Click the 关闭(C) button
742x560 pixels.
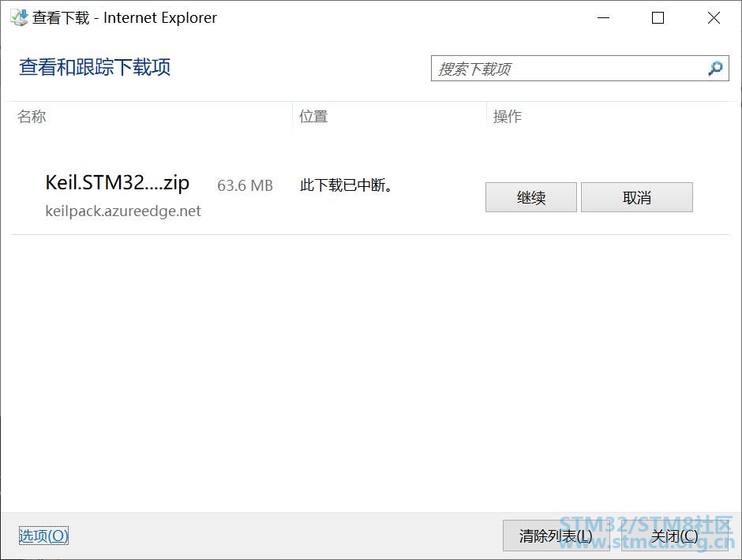(x=674, y=536)
